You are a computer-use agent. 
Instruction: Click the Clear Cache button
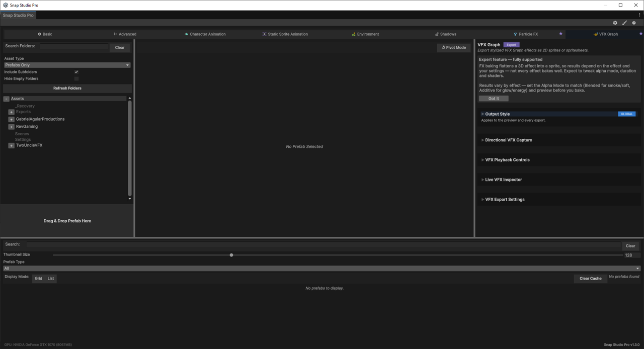[x=591, y=279]
